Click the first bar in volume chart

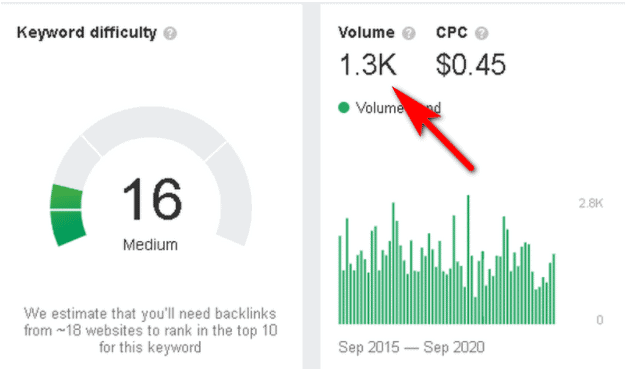(340, 280)
